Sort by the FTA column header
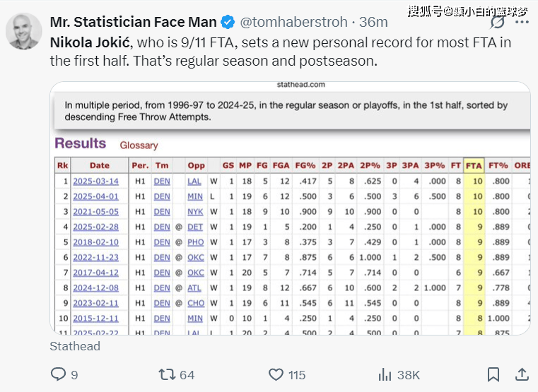This screenshot has width=538, height=392. (474, 166)
